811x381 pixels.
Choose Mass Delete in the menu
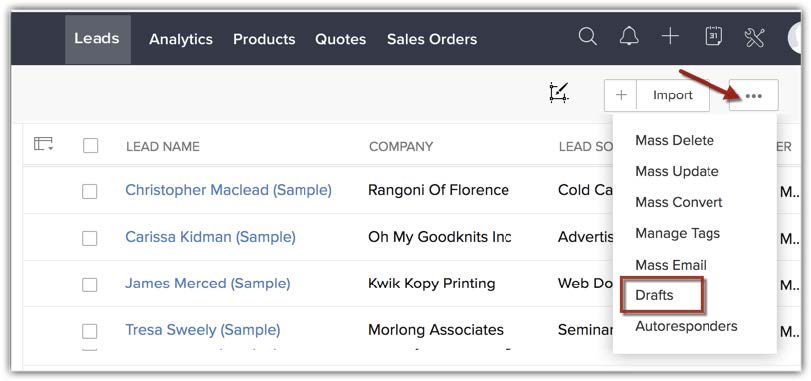pyautogui.click(x=674, y=140)
